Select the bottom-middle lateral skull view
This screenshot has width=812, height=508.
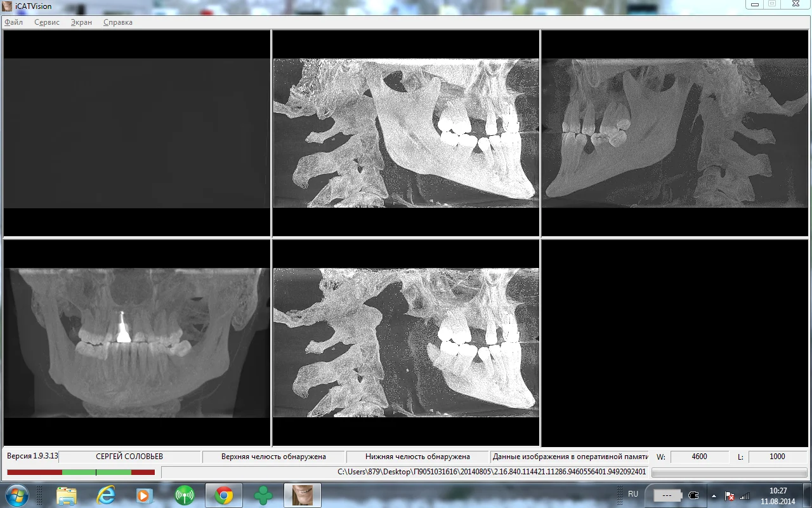click(406, 343)
